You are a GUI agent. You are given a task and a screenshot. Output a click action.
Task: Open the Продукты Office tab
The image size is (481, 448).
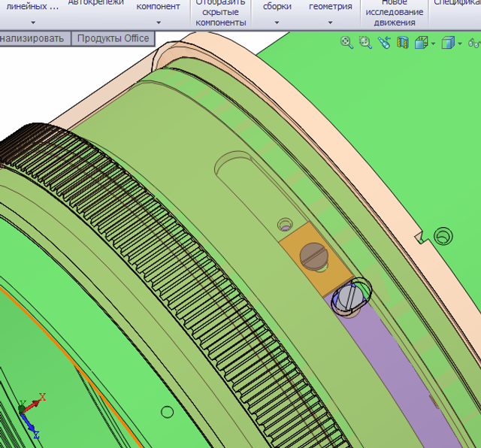coord(113,38)
